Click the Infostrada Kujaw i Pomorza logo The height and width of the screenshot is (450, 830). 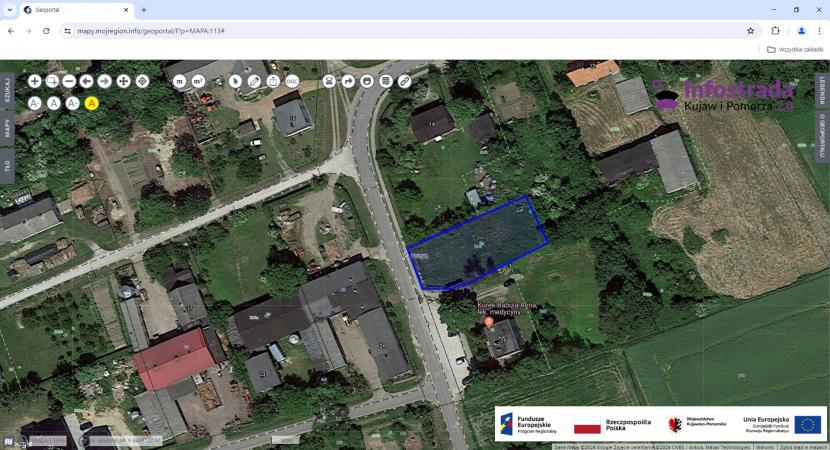click(723, 95)
